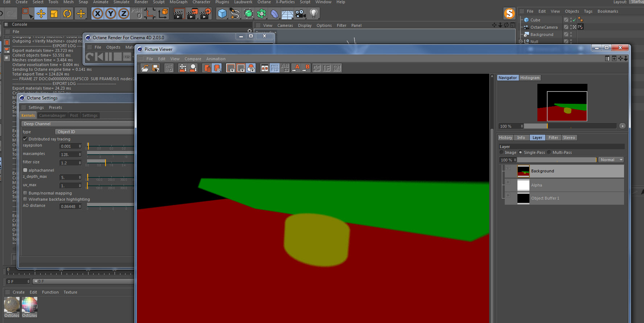Click pause button in Octane Render window
Viewport: 644px width, 323px height.
(108, 57)
